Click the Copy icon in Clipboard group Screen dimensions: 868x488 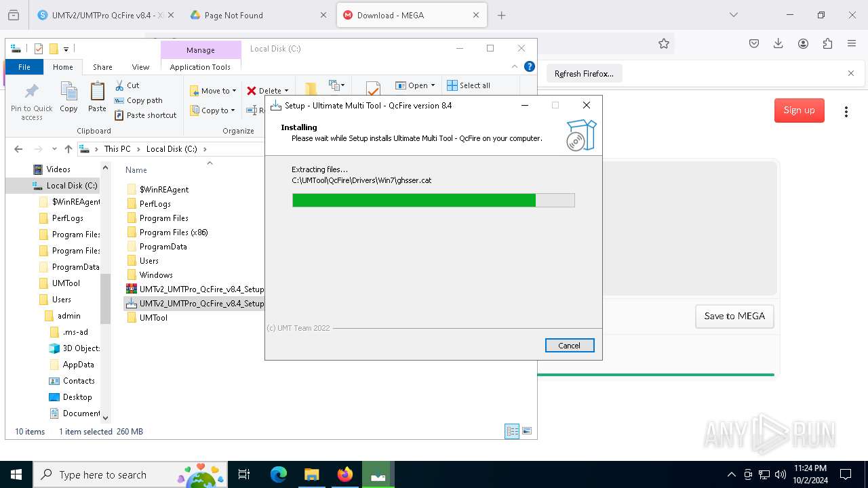coord(68,97)
